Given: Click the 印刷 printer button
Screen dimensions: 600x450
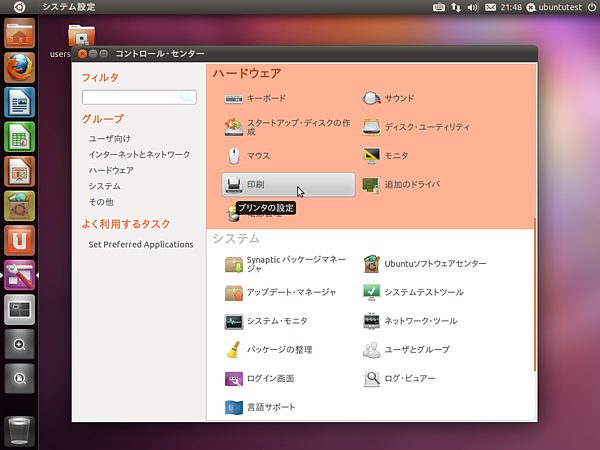Looking at the screenshot, I should pos(288,185).
